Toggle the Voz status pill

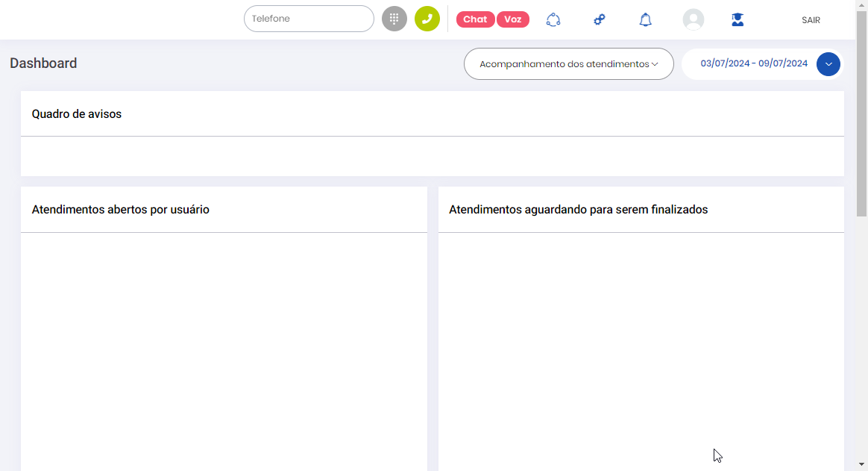[513, 19]
